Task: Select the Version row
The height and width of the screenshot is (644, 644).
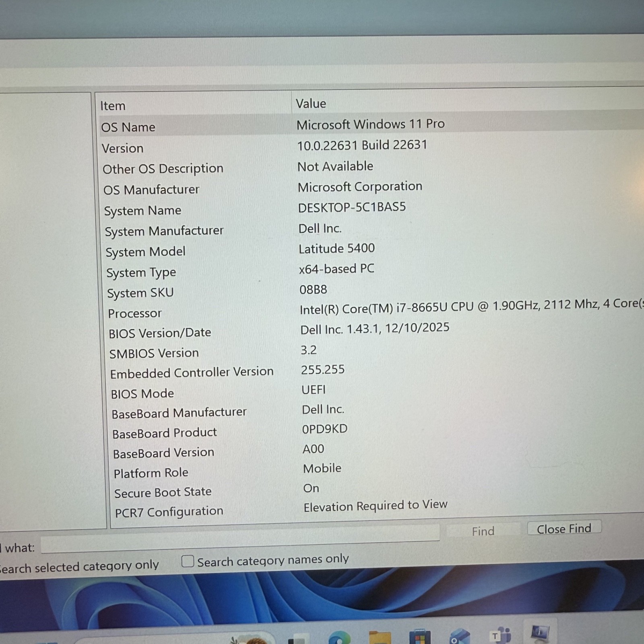Action: tap(372, 146)
